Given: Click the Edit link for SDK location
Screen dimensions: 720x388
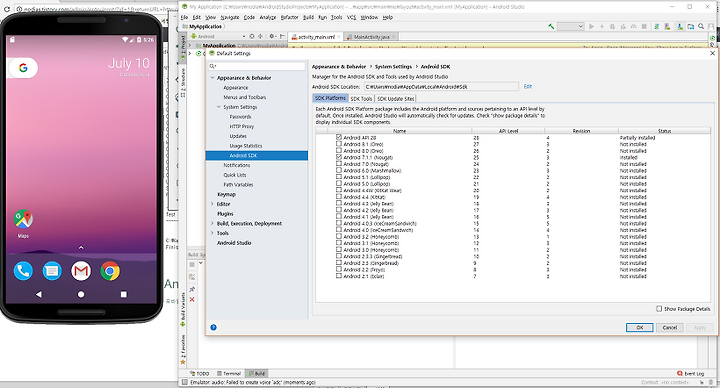Looking at the screenshot, I should [x=528, y=86].
